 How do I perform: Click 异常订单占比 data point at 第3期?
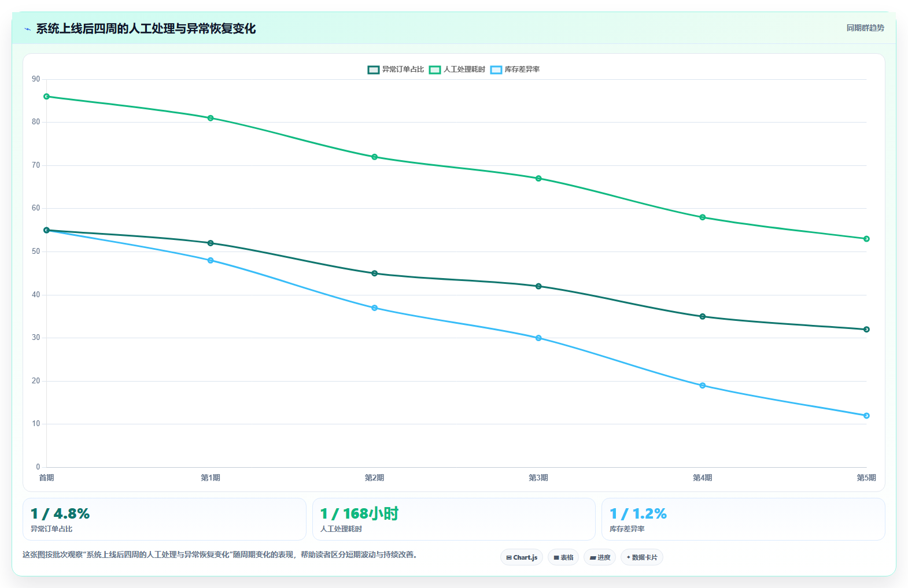coord(538,286)
